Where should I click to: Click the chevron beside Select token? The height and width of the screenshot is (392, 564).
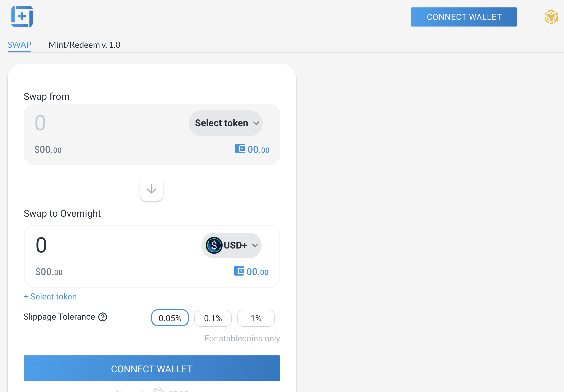click(x=256, y=123)
